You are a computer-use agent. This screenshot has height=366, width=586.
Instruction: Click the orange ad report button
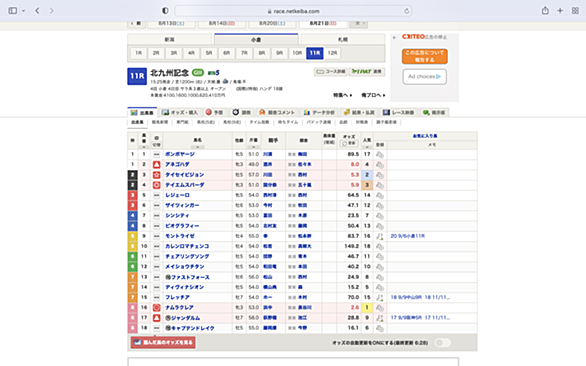pos(425,56)
